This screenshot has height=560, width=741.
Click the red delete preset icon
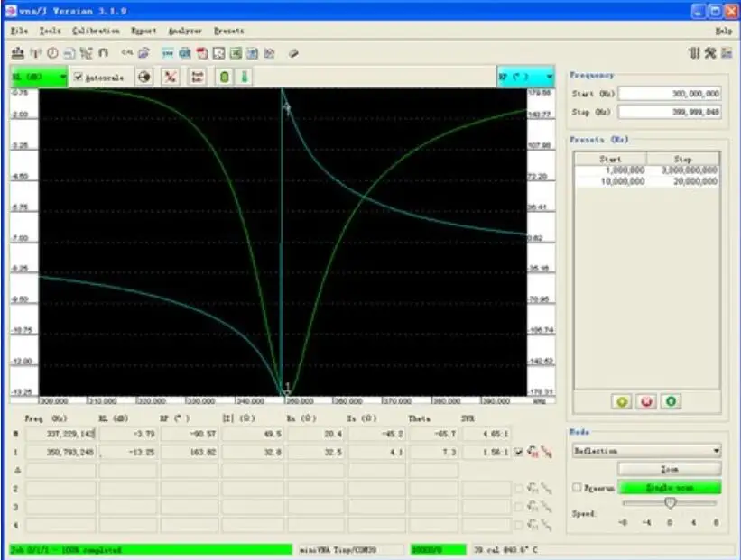[x=646, y=402]
